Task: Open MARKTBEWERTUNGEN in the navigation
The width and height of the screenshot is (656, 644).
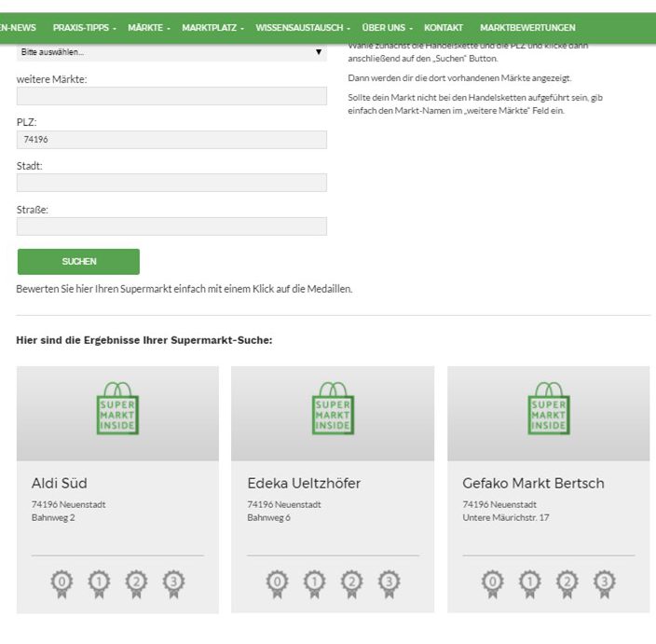Action: click(x=527, y=28)
